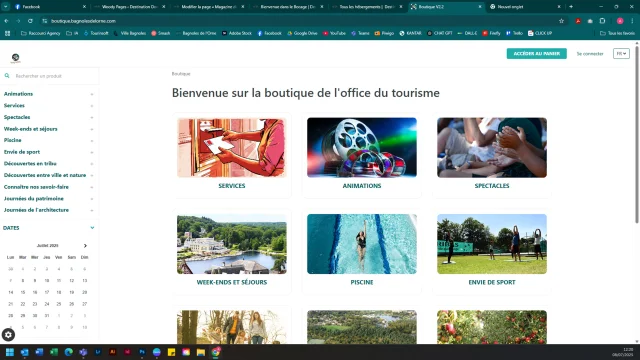Open Photoshop from the taskbar
The height and width of the screenshot is (360, 640).
(142, 352)
